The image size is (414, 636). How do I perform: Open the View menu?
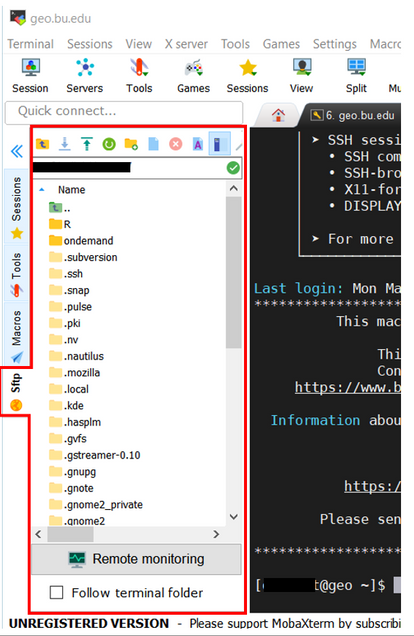[139, 44]
